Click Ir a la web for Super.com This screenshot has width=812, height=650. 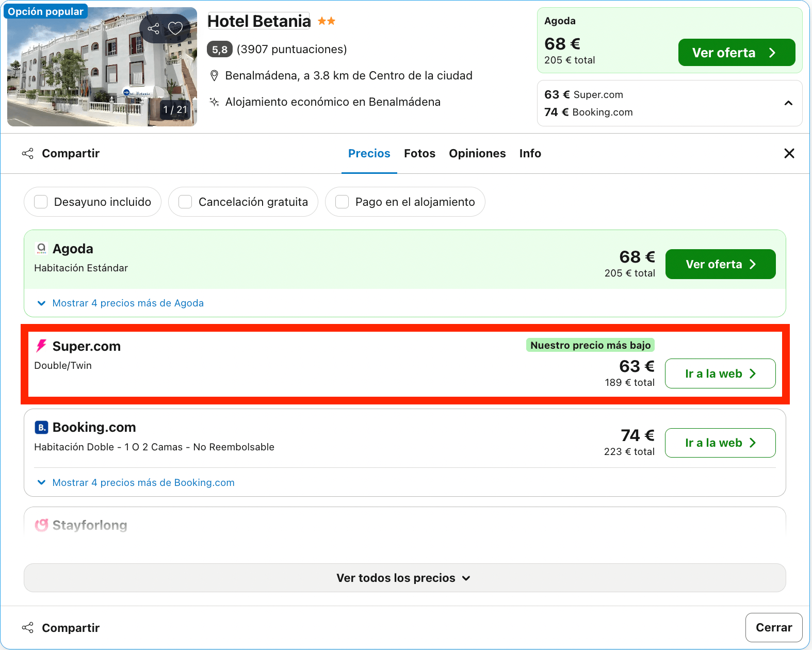click(720, 373)
